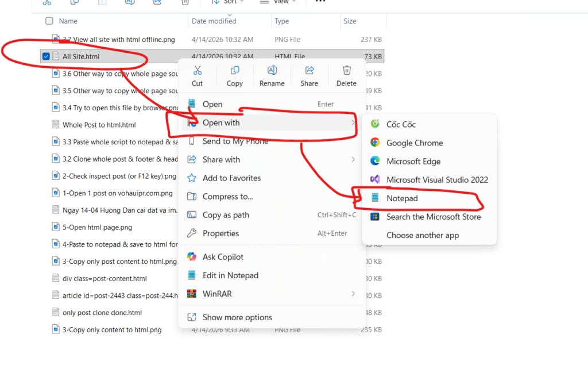
Task: Uncheck the All Site.html checkbox
Action: coord(46,56)
